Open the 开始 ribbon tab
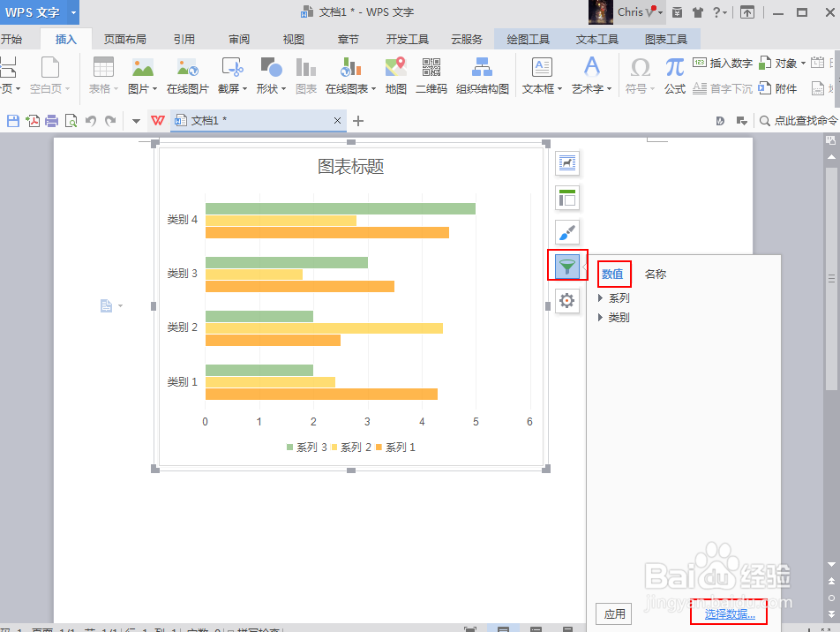 point(12,37)
